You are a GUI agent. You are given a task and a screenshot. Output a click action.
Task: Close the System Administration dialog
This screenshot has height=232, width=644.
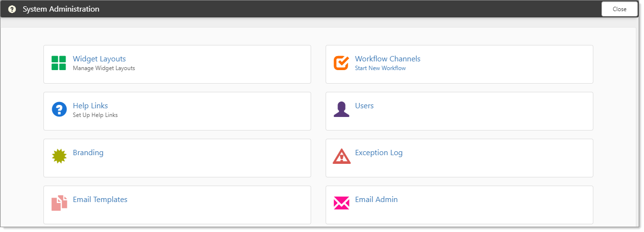[619, 9]
